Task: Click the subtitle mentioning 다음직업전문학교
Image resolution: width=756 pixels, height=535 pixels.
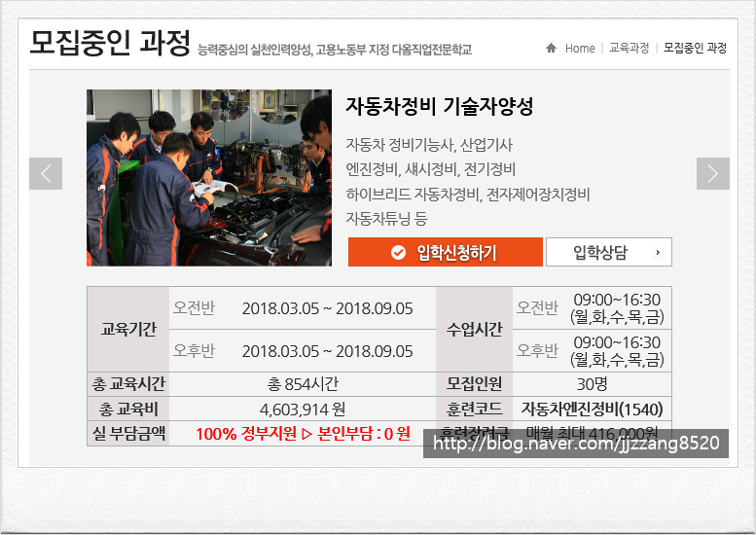Action: coord(335,50)
